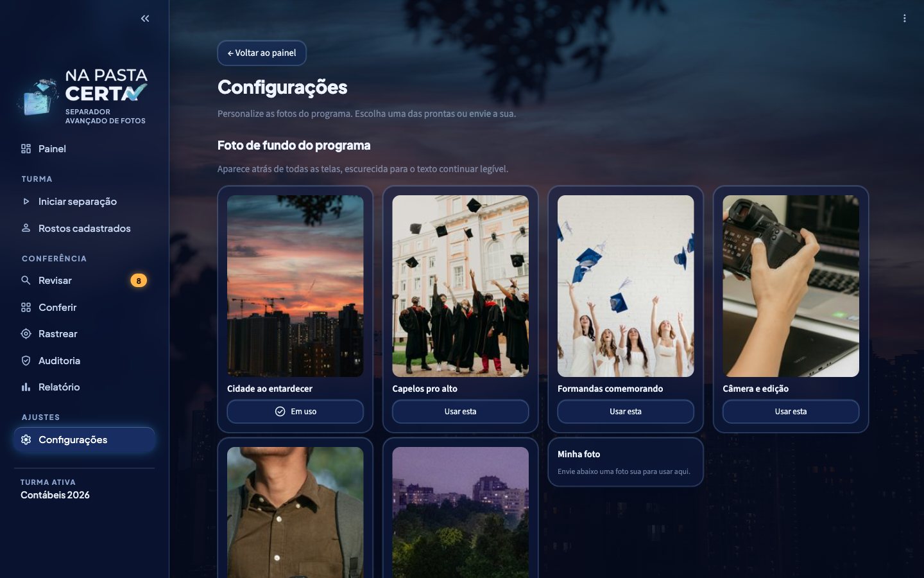Select the park and buildings dusk thumbnail
Viewport: 924px width, 578px height.
tap(461, 512)
